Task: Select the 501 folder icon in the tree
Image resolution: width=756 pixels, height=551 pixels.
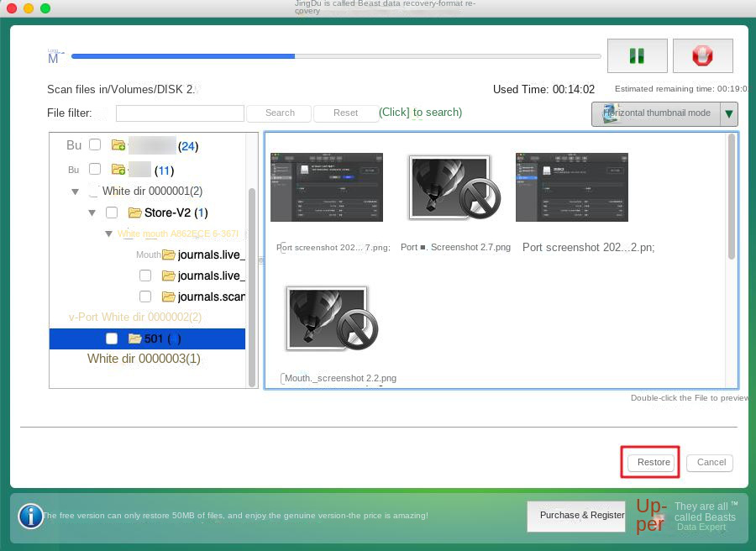Action: click(134, 338)
